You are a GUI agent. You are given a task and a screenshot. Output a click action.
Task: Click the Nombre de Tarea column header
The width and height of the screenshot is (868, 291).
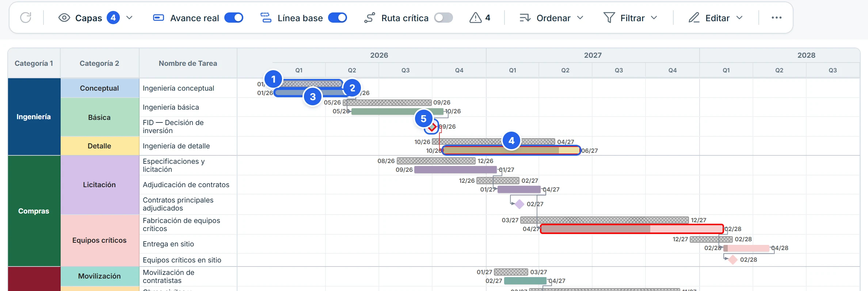pyautogui.click(x=188, y=63)
